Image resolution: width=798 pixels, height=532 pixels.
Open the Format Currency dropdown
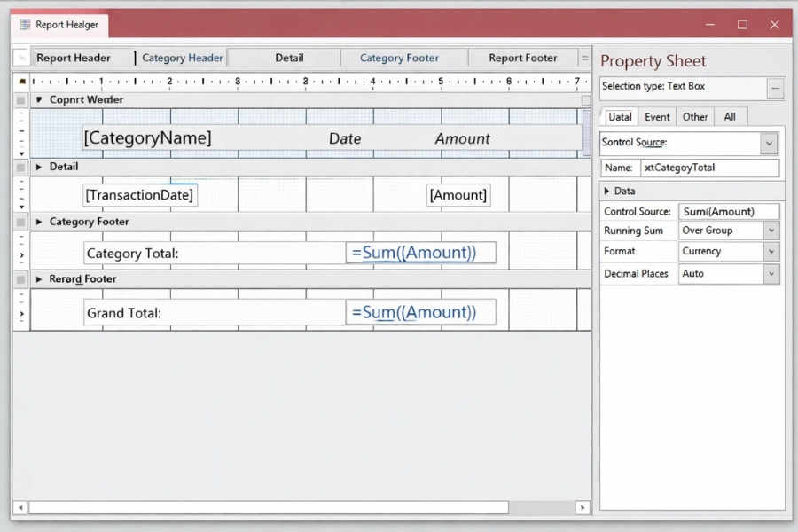pyautogui.click(x=771, y=252)
